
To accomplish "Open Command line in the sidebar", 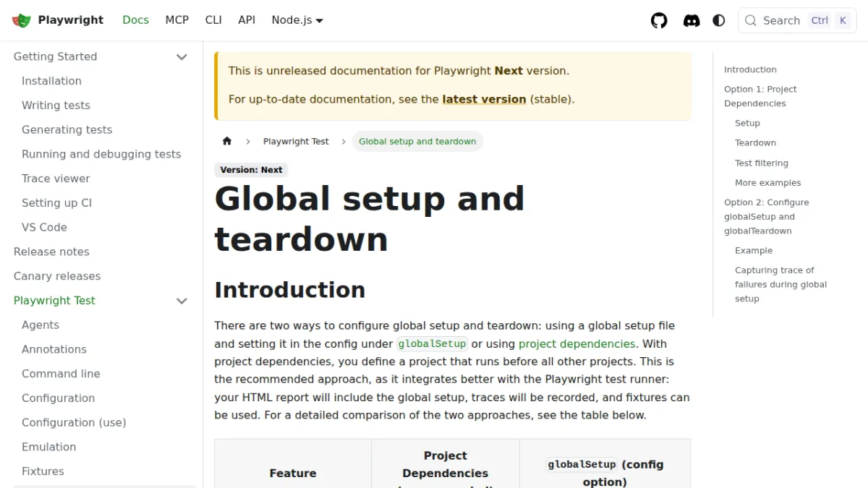I will (61, 374).
